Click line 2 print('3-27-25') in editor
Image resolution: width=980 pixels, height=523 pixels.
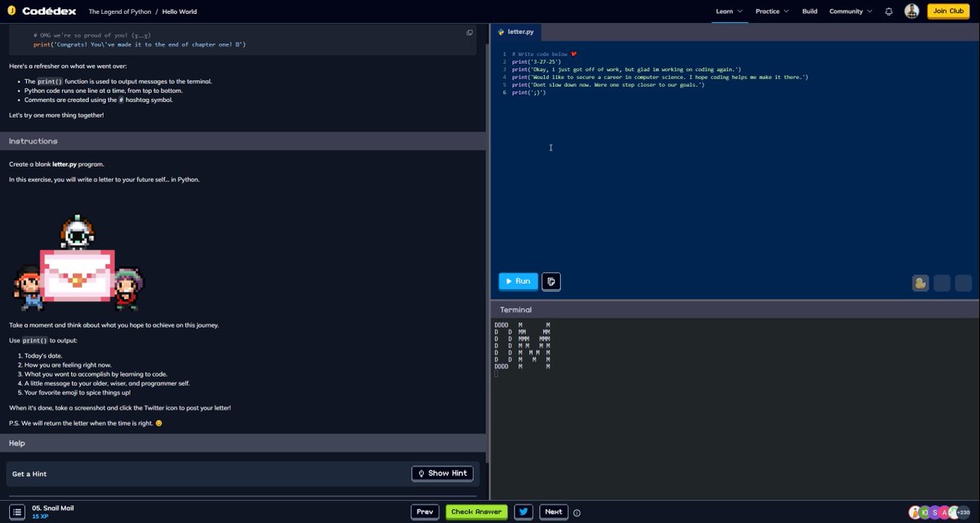537,62
